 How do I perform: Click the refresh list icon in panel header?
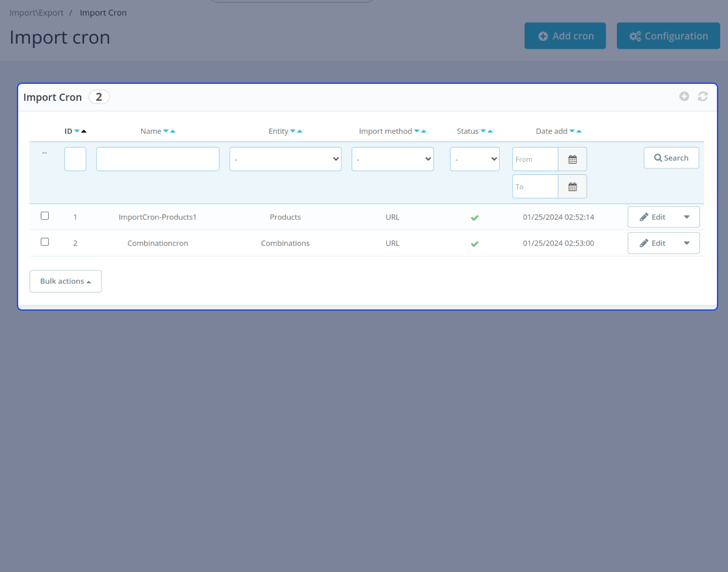click(x=703, y=96)
